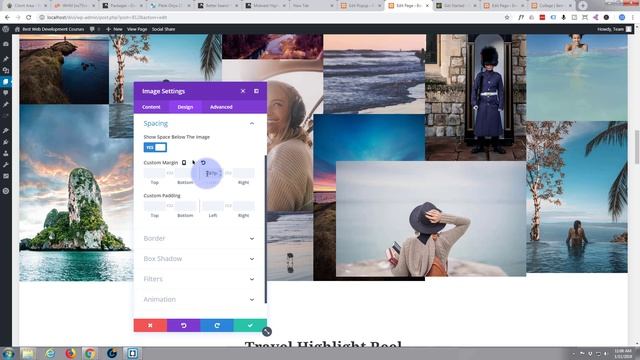Click View Page in admin bar

click(137, 29)
